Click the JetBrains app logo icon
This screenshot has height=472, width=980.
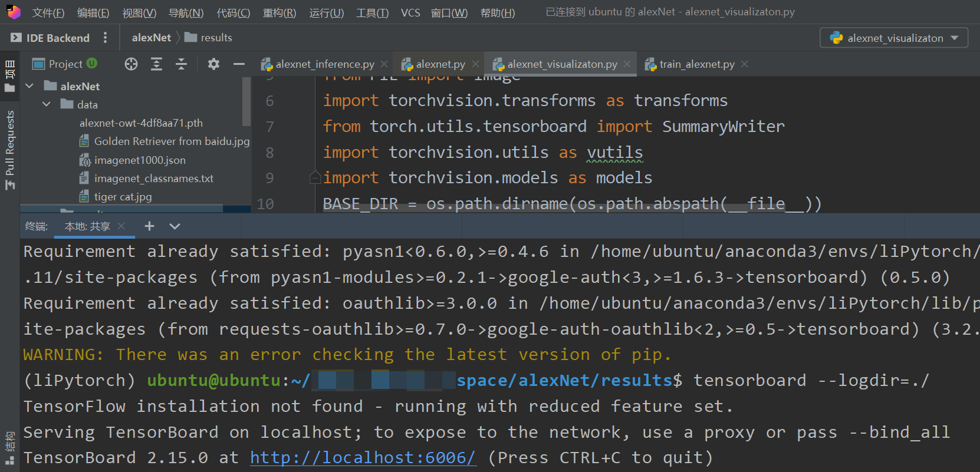[14, 12]
